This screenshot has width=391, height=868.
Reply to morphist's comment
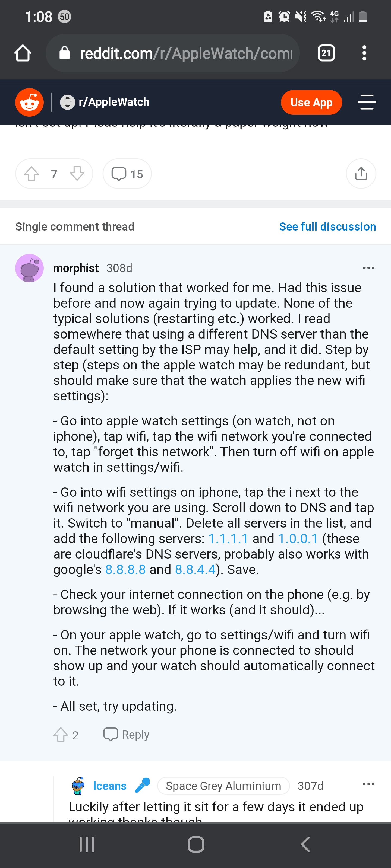126,735
